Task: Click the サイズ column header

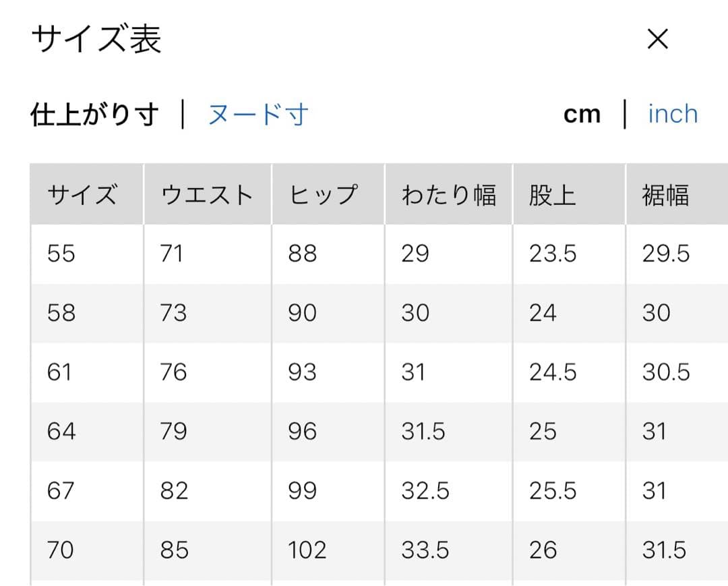Action: (82, 196)
